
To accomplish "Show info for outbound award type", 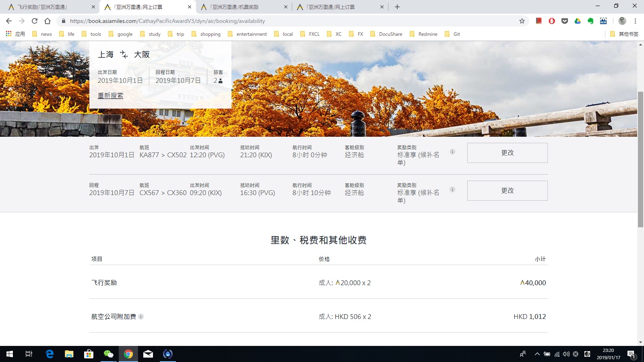I will tap(452, 152).
